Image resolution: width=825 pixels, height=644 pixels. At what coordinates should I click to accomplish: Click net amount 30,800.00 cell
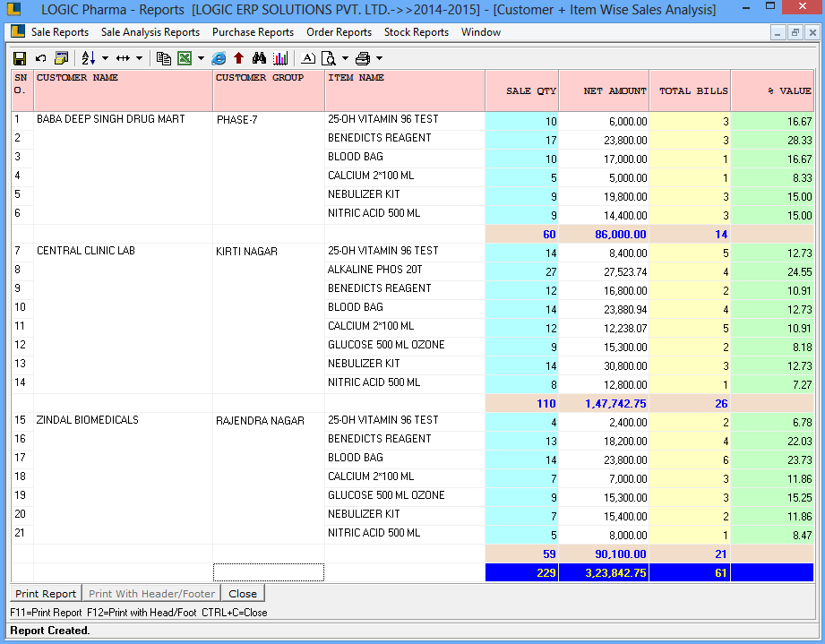pos(604,366)
